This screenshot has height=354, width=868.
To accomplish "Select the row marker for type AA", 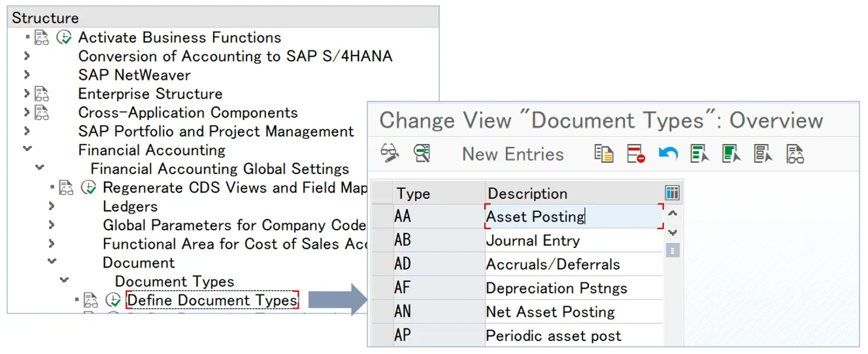I will coord(382,216).
